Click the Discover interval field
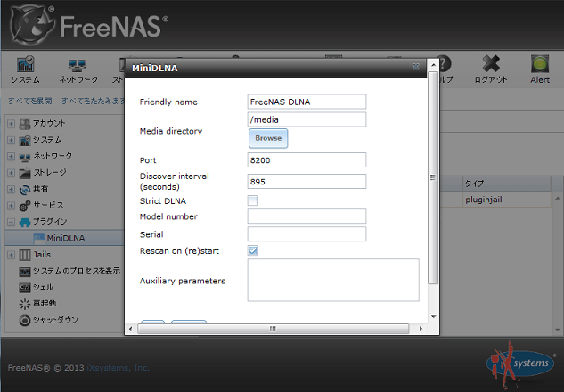The width and height of the screenshot is (564, 392). 307,181
